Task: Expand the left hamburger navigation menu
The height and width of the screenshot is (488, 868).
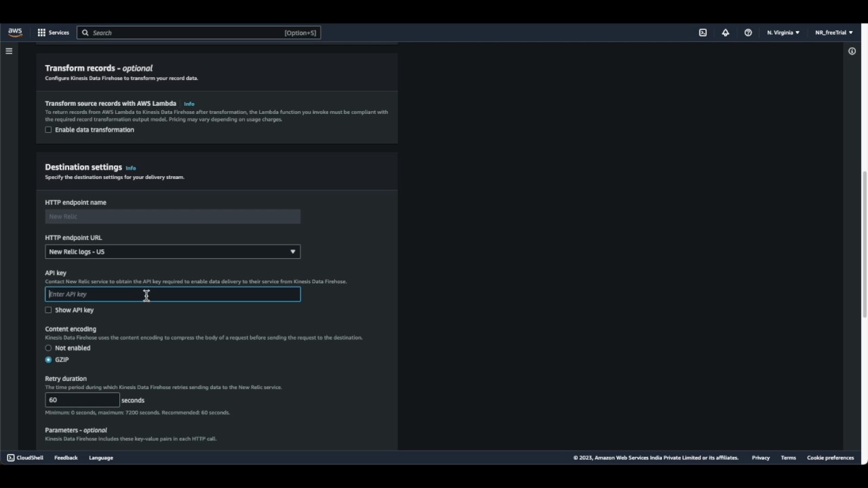Action: [x=9, y=51]
